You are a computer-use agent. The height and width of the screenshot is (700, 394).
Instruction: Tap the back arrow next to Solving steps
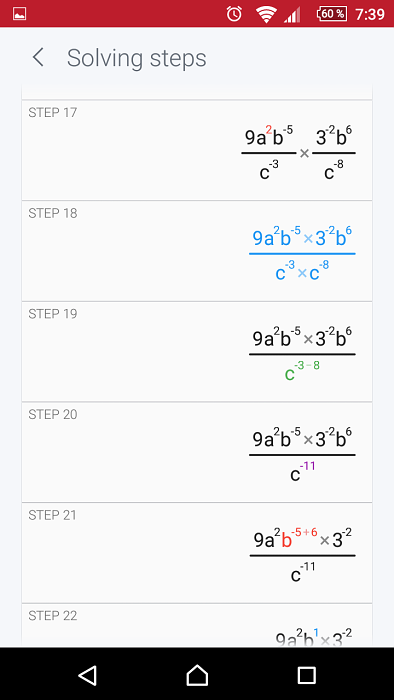38,58
